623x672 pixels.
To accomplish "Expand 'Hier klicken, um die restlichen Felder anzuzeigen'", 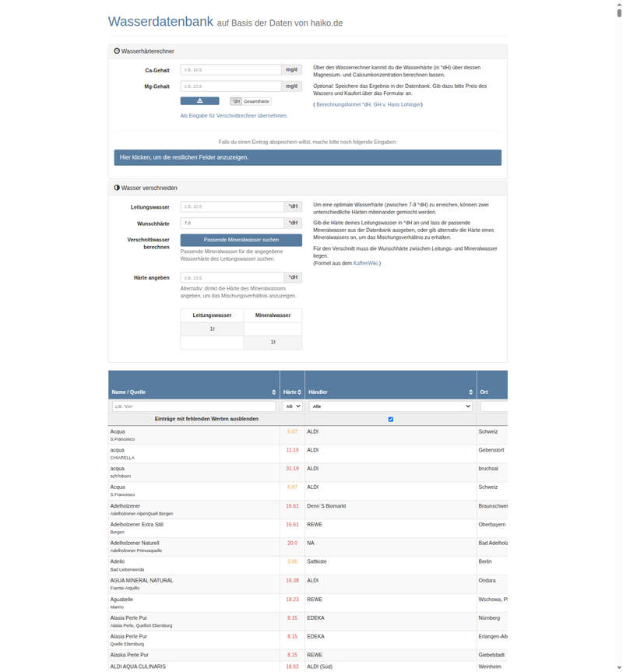I will point(307,157).
